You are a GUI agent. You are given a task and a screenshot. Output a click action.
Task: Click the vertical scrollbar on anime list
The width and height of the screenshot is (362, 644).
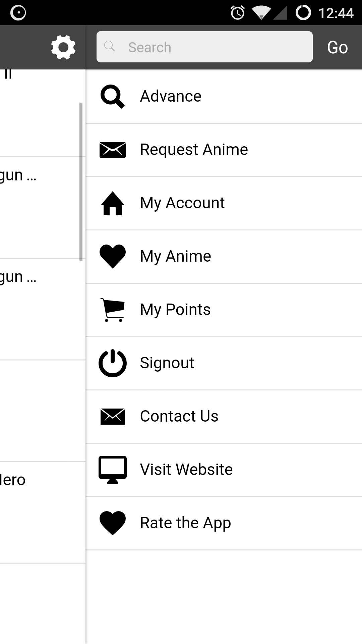[81, 181]
